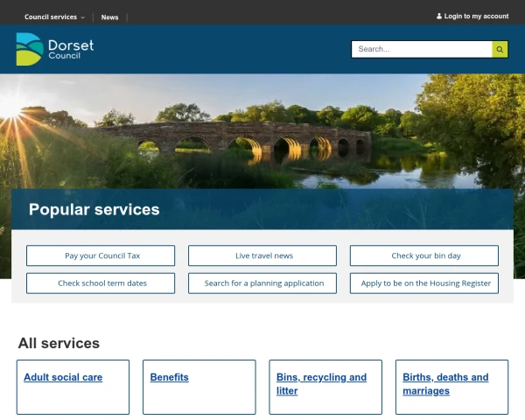
Task: Open Bins, recycling and litter link
Action: (x=321, y=384)
